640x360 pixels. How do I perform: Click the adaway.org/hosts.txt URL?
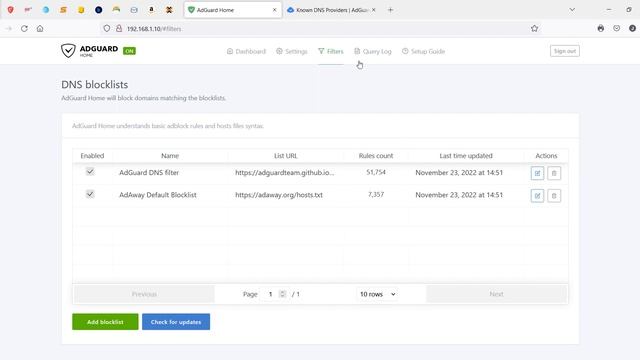(279, 195)
